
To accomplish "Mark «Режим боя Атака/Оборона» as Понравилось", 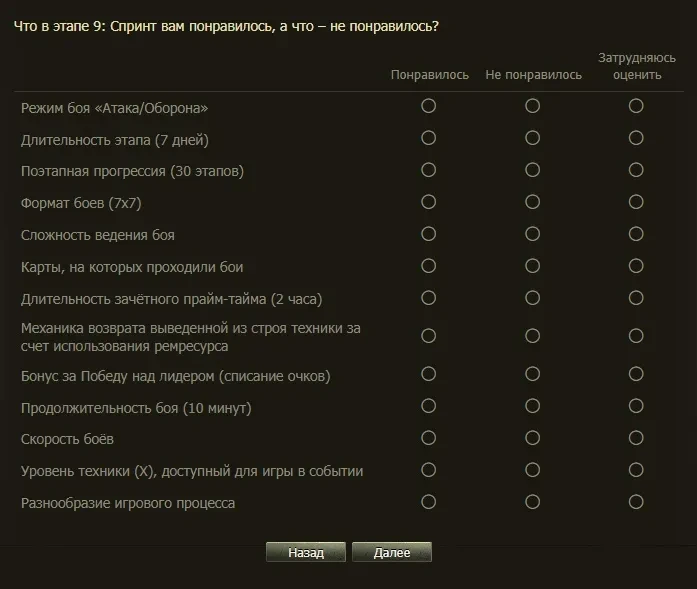I will tap(429, 106).
